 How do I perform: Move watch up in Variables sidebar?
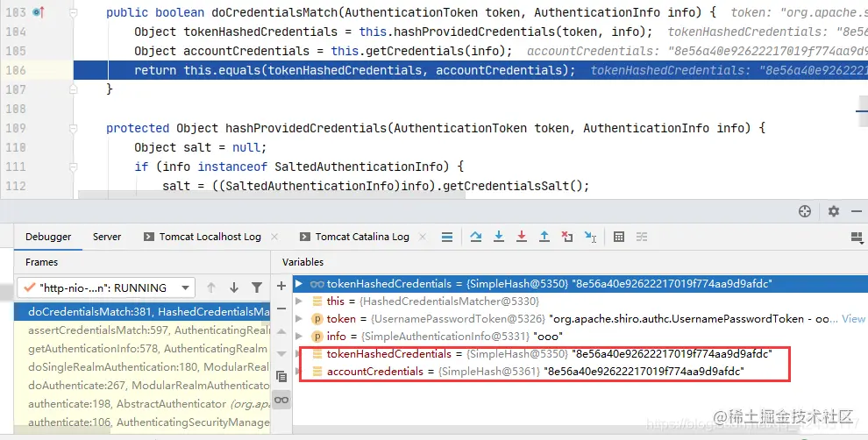(x=281, y=331)
